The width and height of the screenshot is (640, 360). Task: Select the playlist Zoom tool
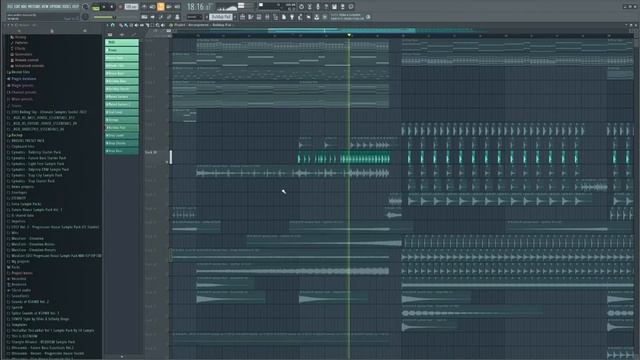(158, 25)
